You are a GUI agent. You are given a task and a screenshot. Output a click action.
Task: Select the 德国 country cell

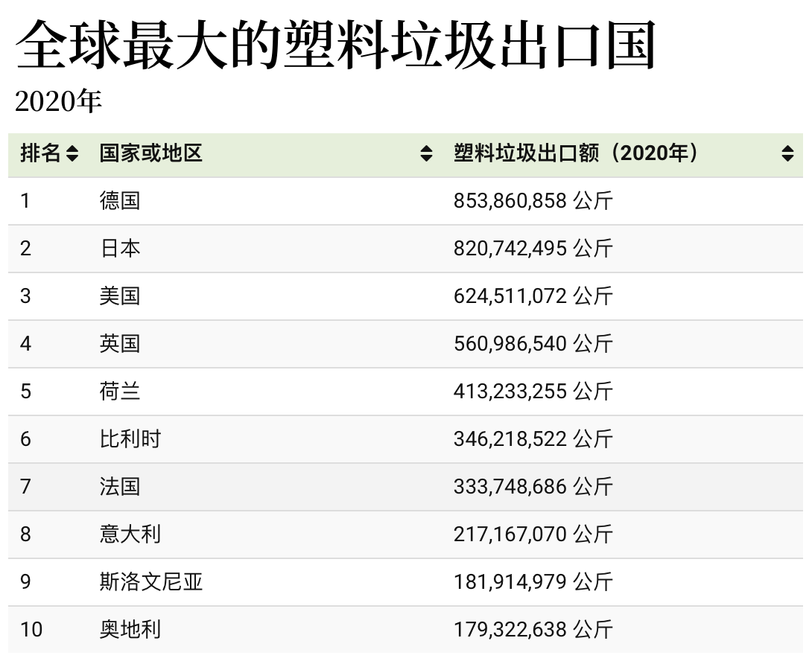(x=120, y=201)
